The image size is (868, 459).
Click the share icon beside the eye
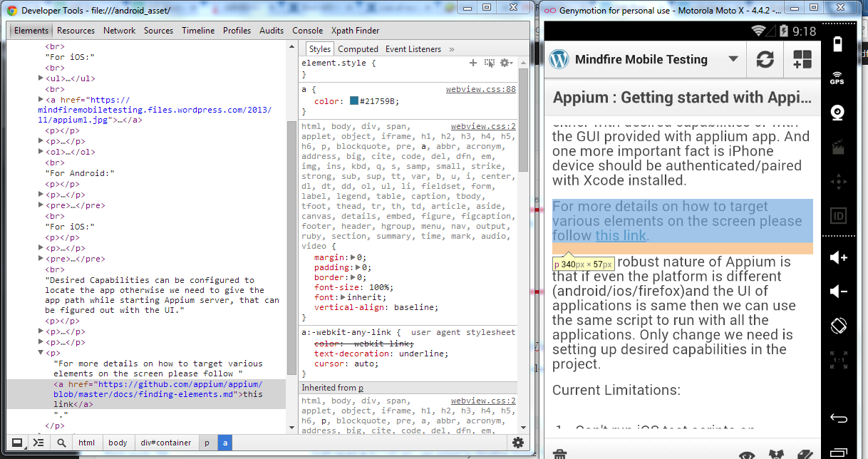(x=775, y=454)
